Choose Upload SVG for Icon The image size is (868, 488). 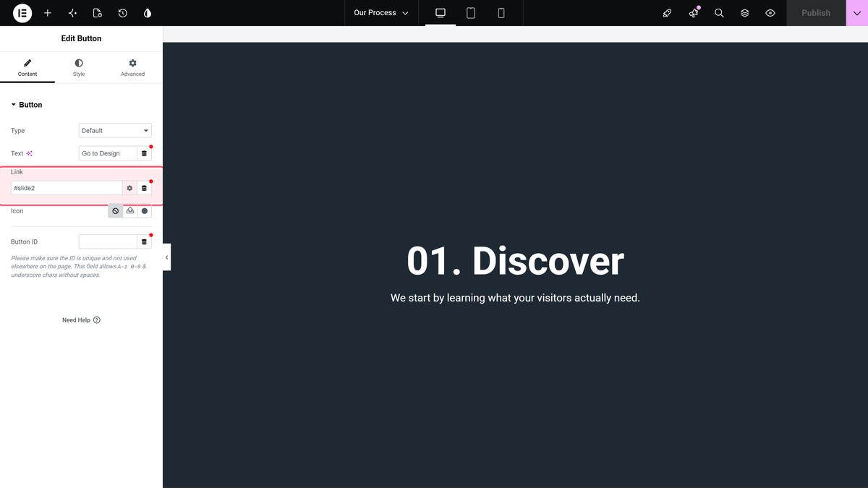[130, 211]
